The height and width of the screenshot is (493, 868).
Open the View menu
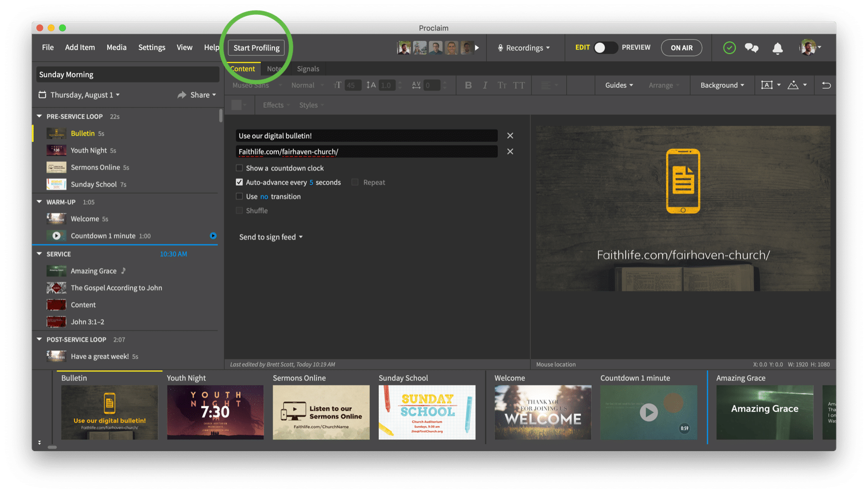184,47
